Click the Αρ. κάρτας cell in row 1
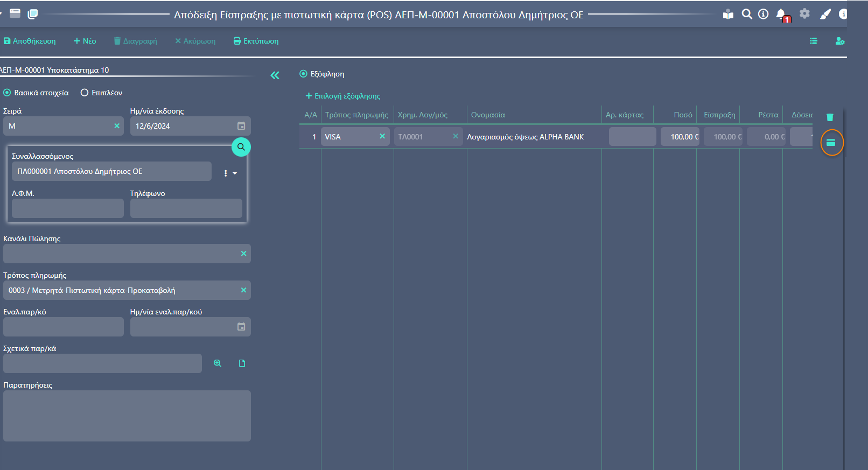Viewport: 868px width, 470px height. 633,137
